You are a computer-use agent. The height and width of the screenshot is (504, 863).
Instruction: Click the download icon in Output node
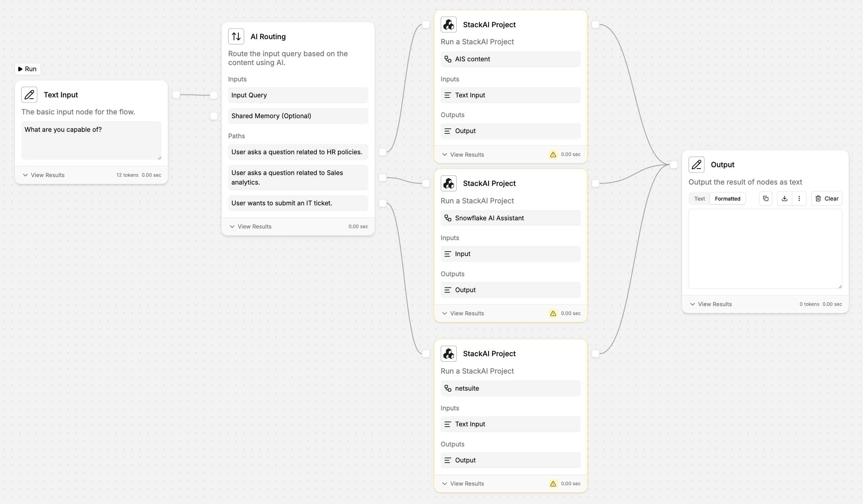(785, 199)
